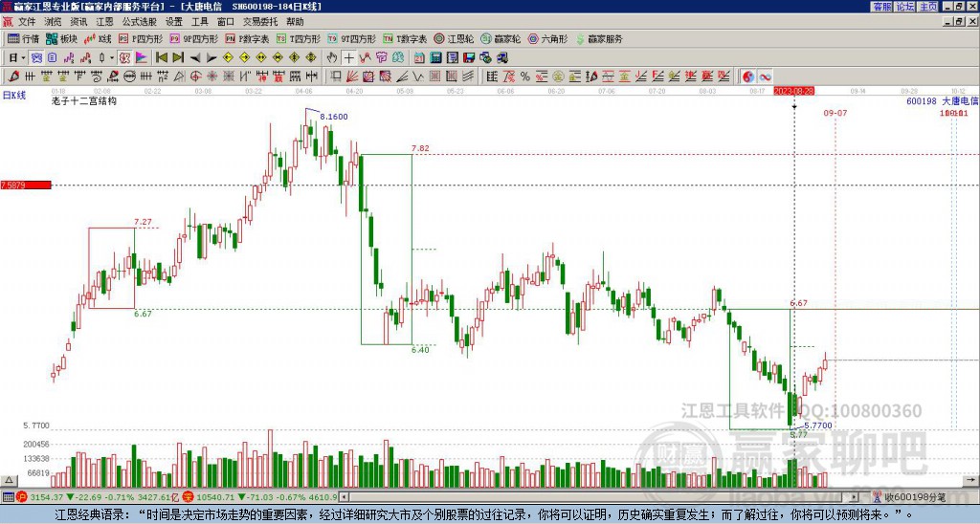Open the 江恩 menu
This screenshot has height=524, width=980.
tap(104, 22)
